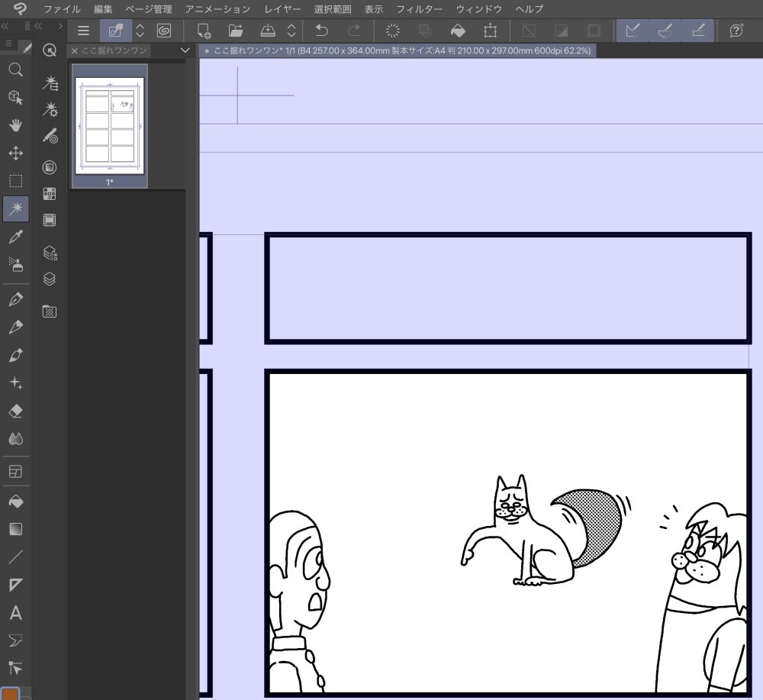Pick the Eyedropper tool
Viewport: 763px width, 700px height.
(x=15, y=237)
